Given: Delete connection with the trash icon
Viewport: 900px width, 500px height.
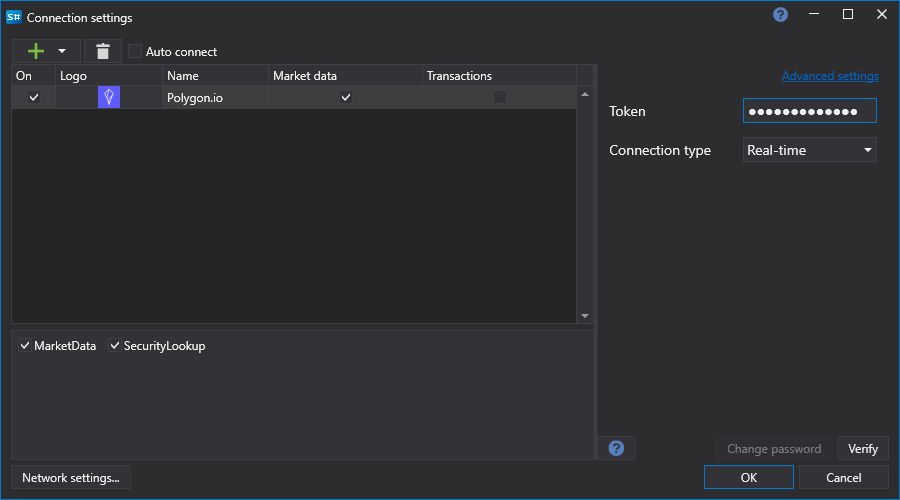Looking at the screenshot, I should [x=103, y=51].
